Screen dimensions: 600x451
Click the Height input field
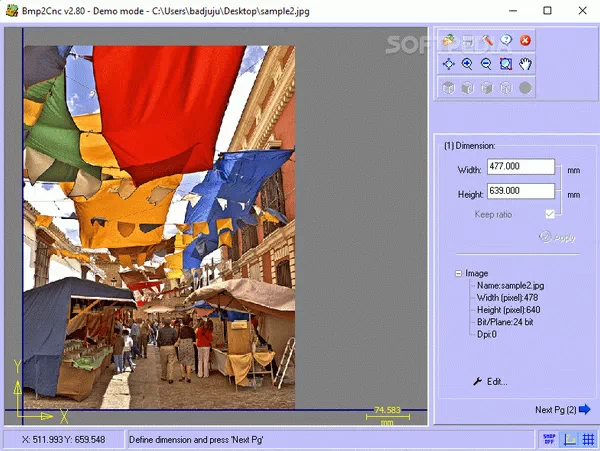520,191
